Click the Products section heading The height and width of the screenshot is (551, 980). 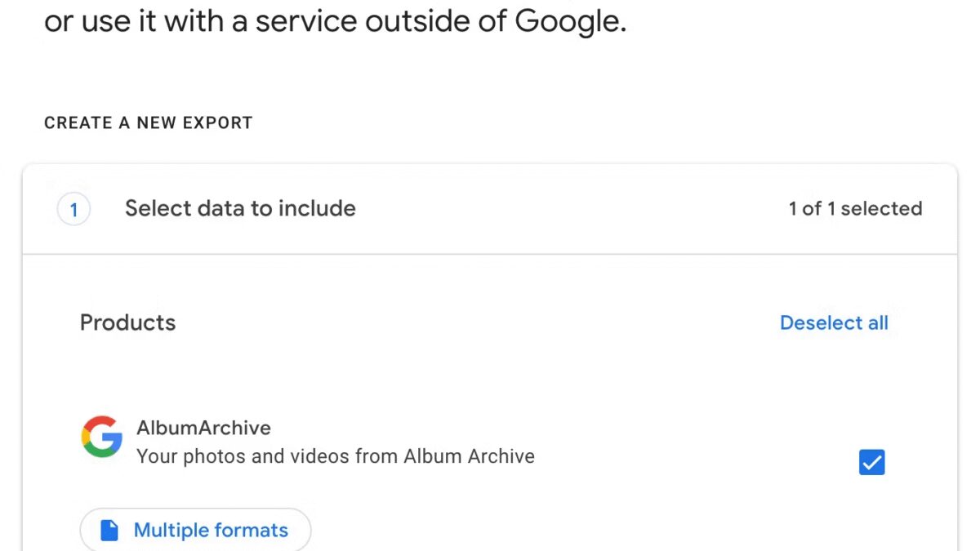[127, 322]
